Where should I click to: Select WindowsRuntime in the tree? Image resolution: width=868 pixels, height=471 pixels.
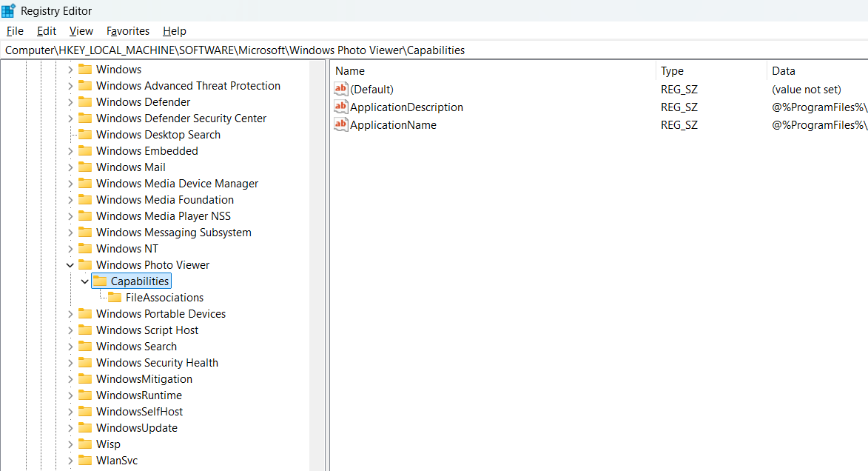139,395
